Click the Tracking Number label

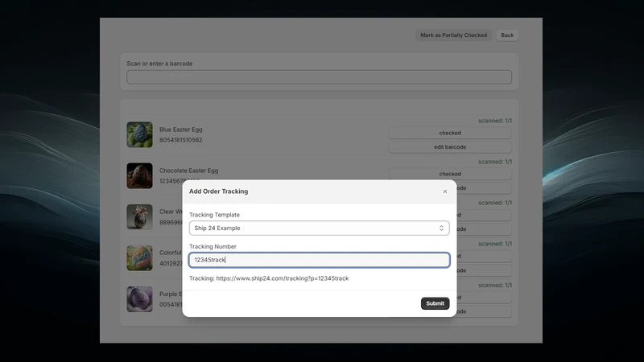(x=213, y=247)
